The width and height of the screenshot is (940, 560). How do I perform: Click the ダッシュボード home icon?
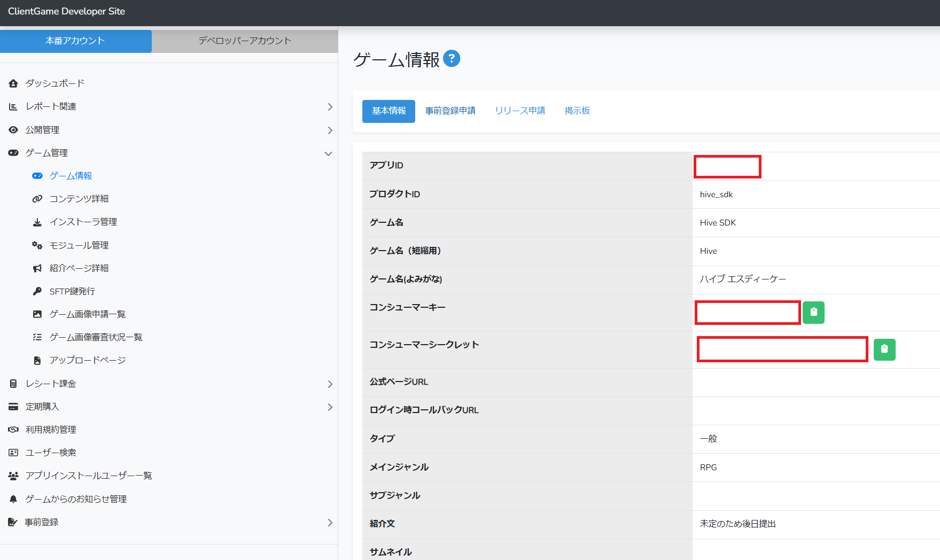(x=13, y=83)
